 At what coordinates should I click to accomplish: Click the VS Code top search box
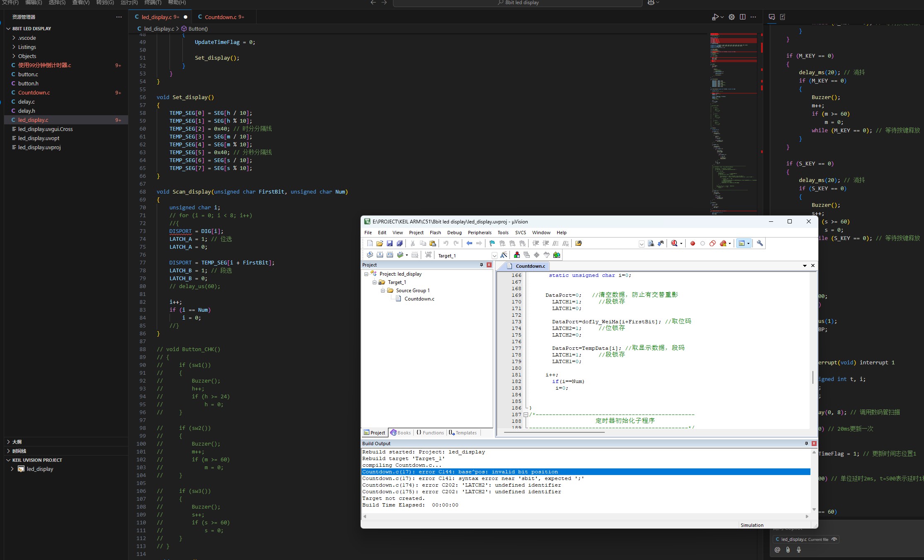[517, 3]
